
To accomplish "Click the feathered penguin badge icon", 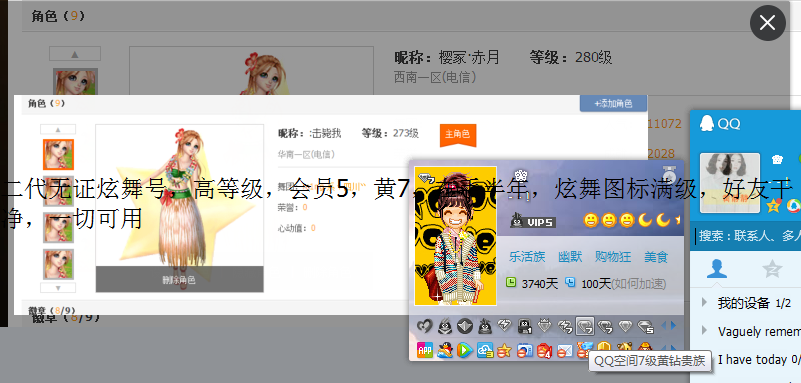I will coord(445,325).
